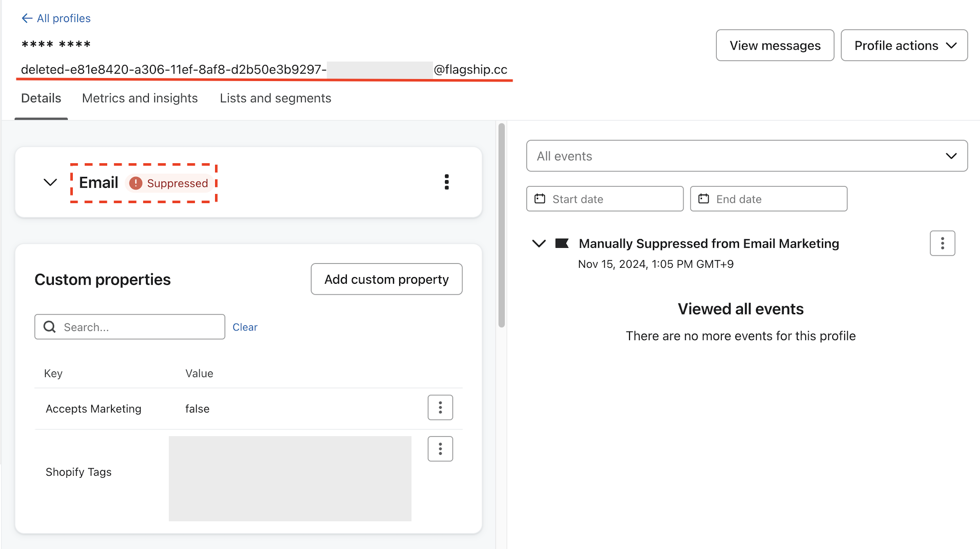Collapse the Manually Suppressed event chevron
980x549 pixels.
[x=539, y=243]
